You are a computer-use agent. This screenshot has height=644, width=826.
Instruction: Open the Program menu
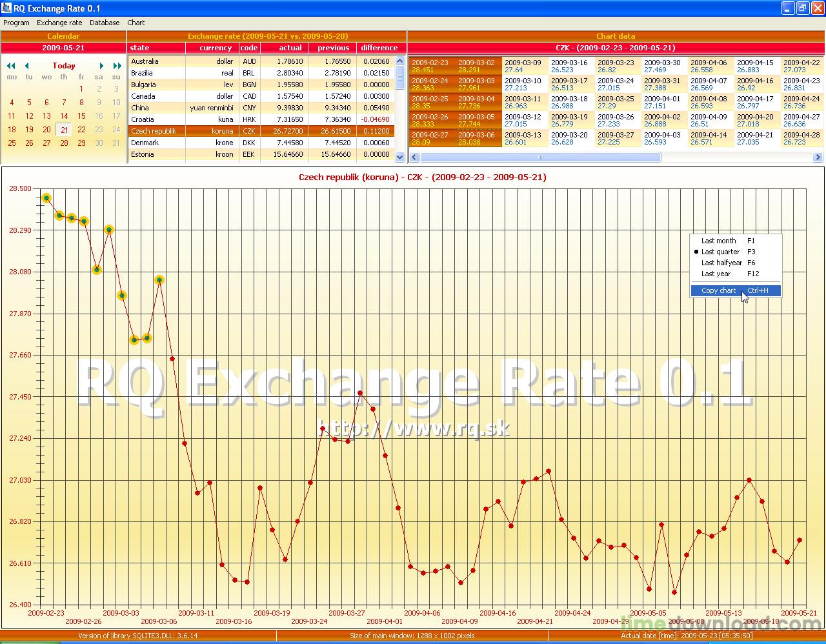(16, 23)
